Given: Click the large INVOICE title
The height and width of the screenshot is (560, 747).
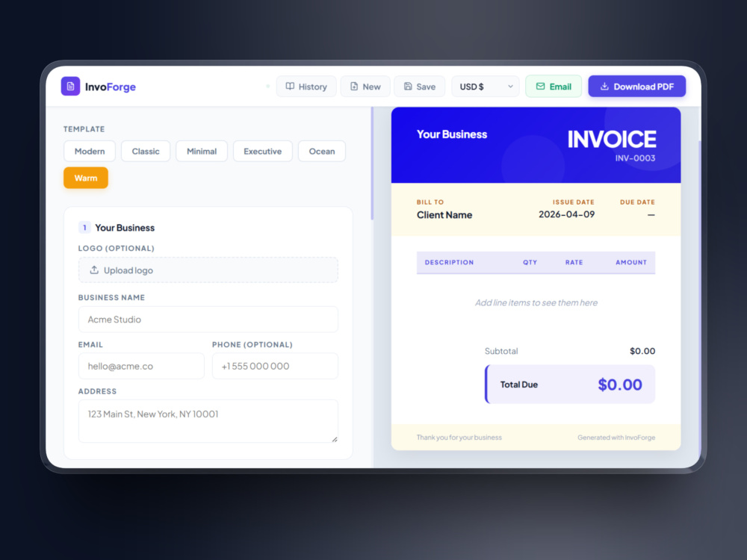Looking at the screenshot, I should (x=612, y=139).
